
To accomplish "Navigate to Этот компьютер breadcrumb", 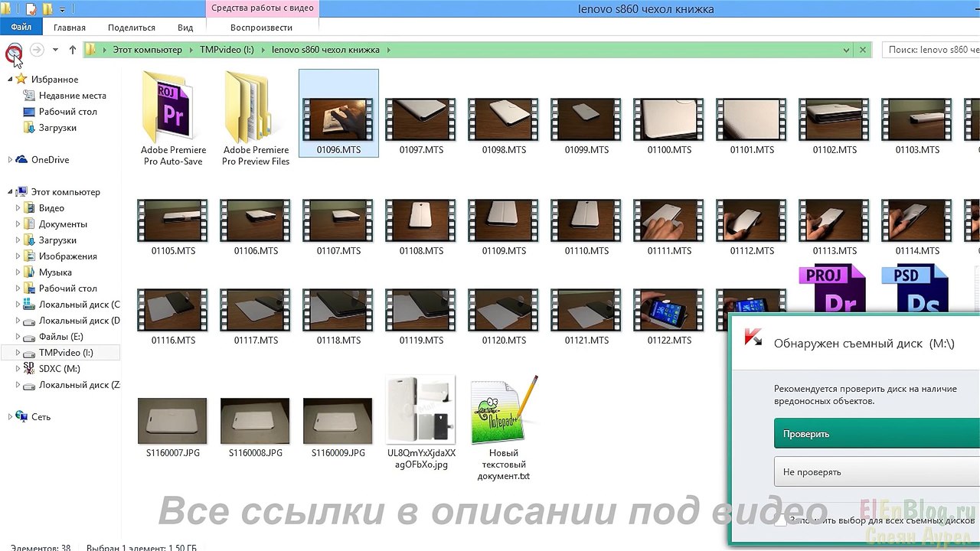I will point(147,50).
